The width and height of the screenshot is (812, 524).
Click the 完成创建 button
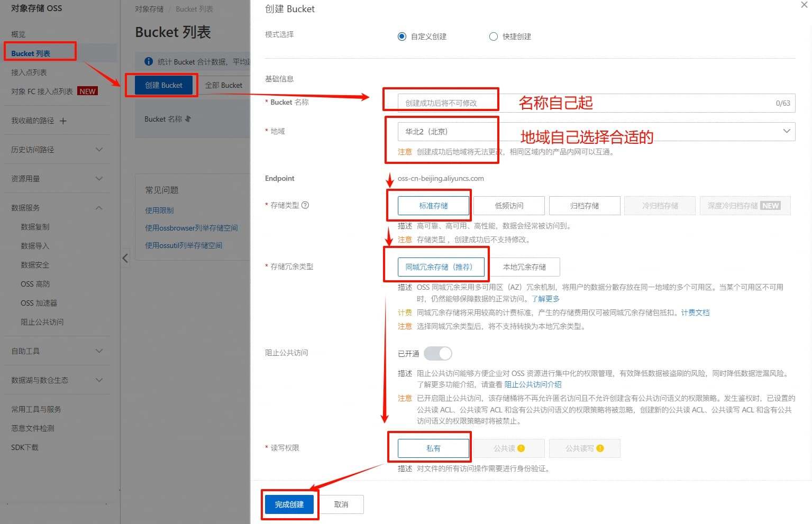tap(289, 504)
